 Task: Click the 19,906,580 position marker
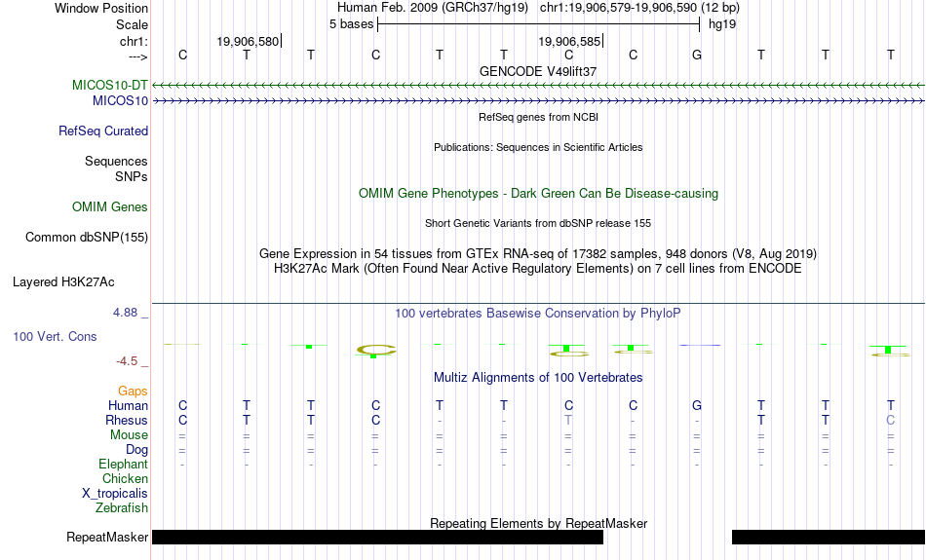250,41
